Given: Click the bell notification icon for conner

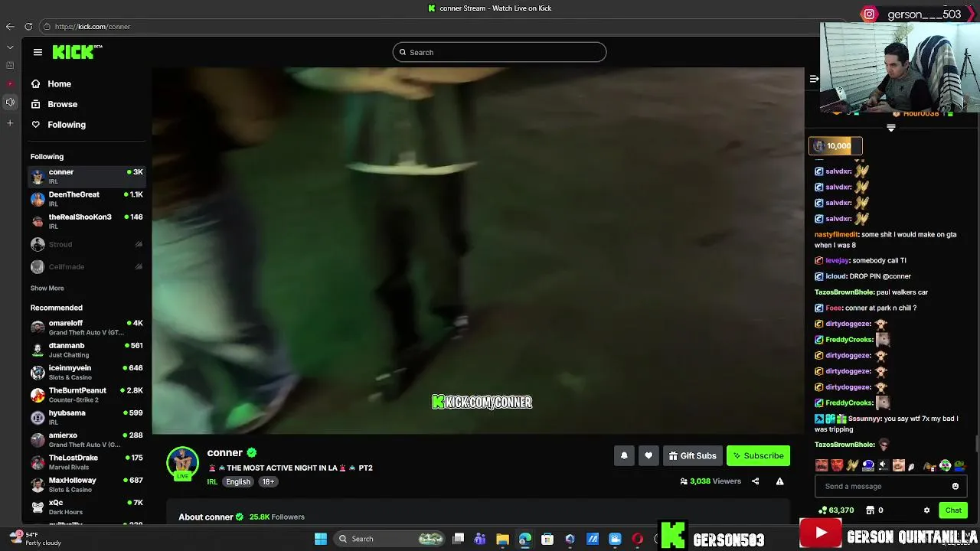Looking at the screenshot, I should [x=624, y=455].
